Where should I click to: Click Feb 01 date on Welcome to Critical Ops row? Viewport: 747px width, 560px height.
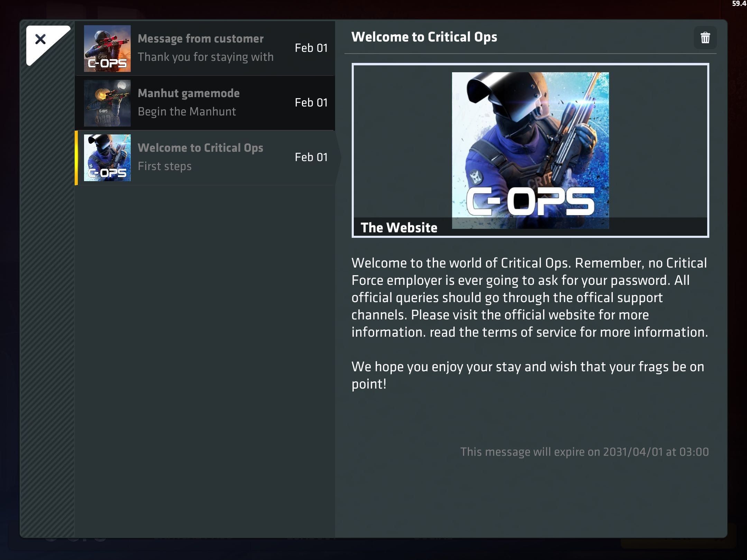311,157
